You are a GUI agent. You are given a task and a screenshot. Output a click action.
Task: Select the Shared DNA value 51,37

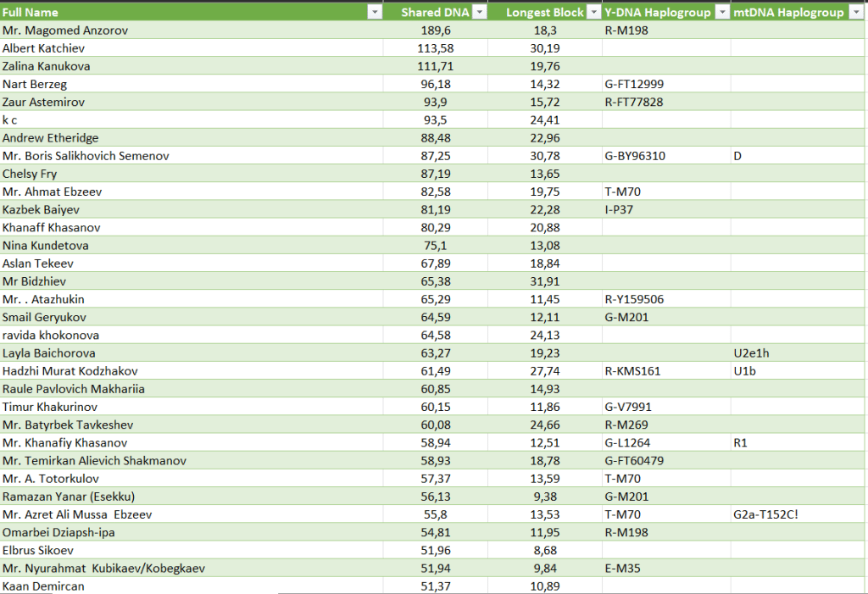[437, 586]
